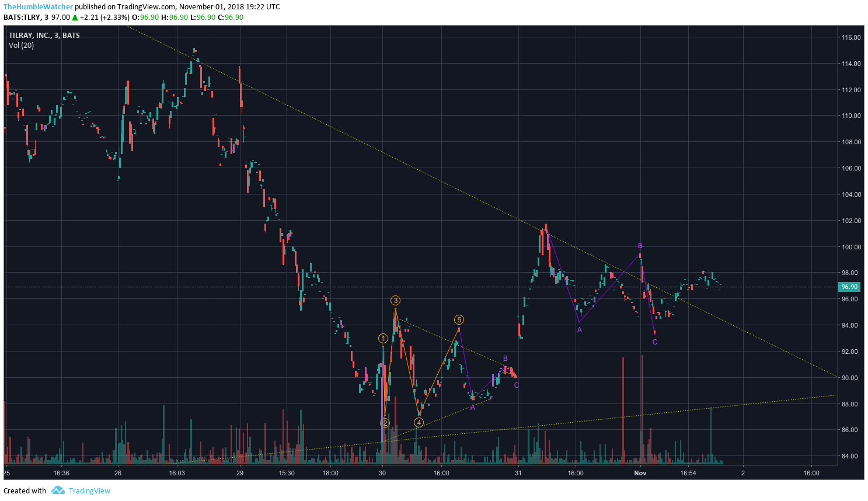868x501 pixels.
Task: Click the 100.00 price axis label
Action: [851, 247]
